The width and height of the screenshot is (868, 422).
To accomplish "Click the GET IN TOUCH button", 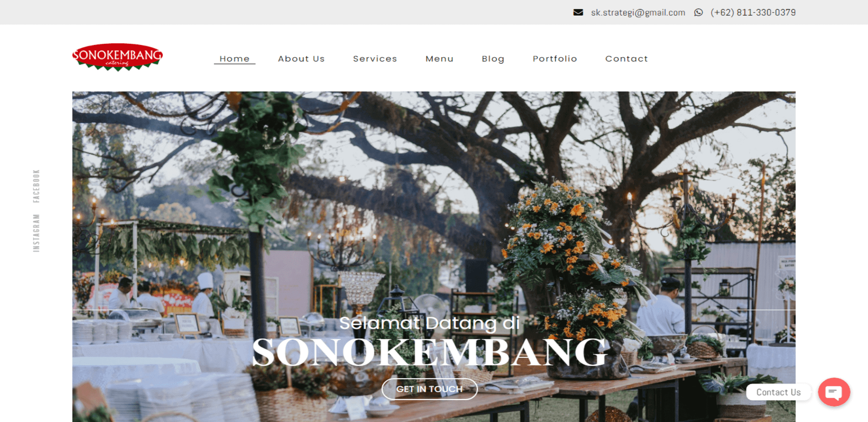I will [x=429, y=389].
